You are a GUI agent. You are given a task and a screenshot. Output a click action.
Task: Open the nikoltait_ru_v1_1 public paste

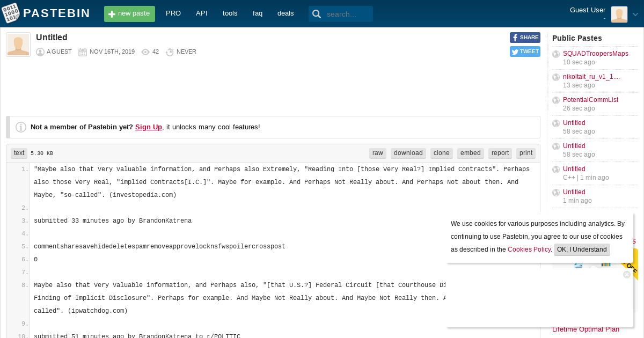(591, 77)
